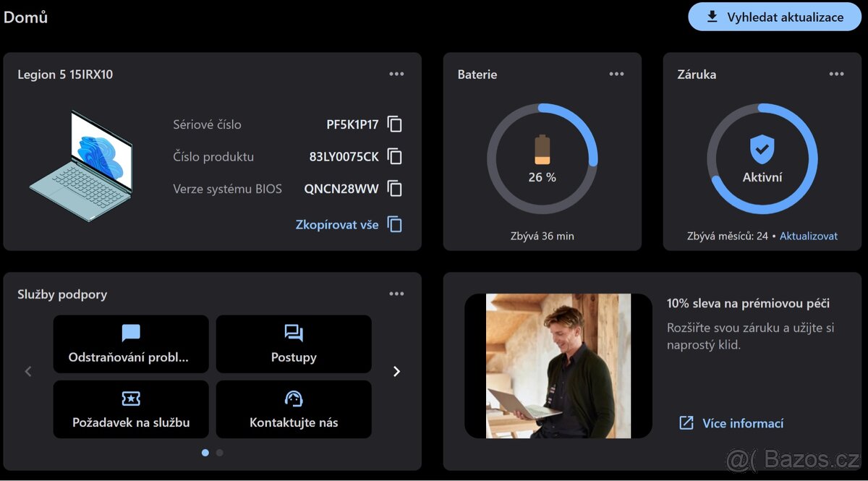Click the copy icon beside Zkopírovat vše
This screenshot has height=481, width=868.
pos(394,224)
